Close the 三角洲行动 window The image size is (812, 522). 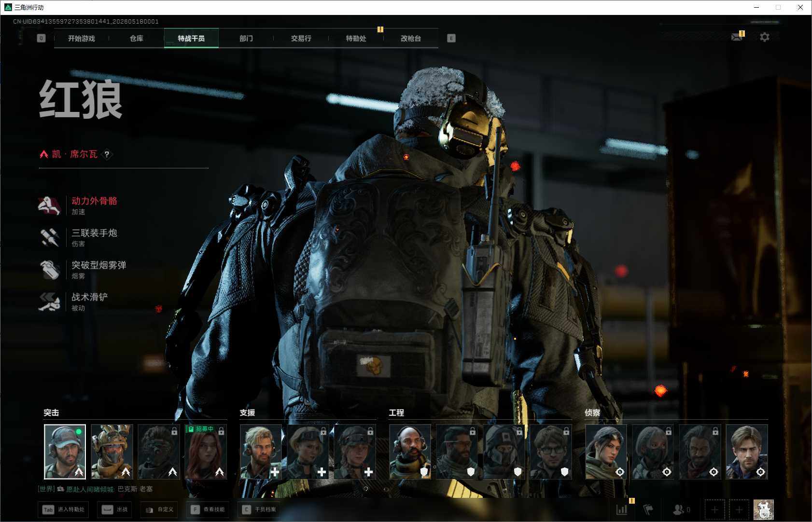[x=800, y=7]
